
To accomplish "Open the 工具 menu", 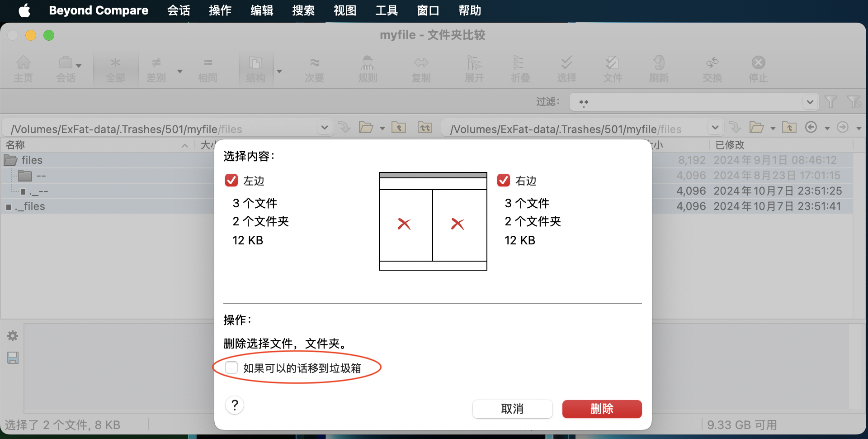I will click(x=387, y=10).
